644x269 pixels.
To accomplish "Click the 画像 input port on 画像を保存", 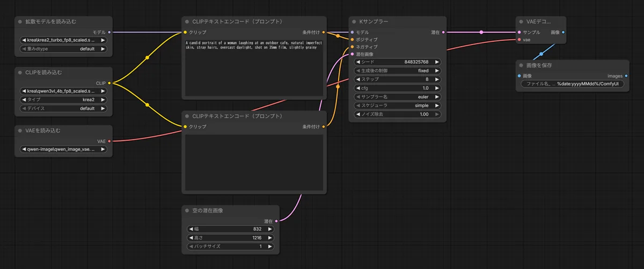I will click(519, 76).
